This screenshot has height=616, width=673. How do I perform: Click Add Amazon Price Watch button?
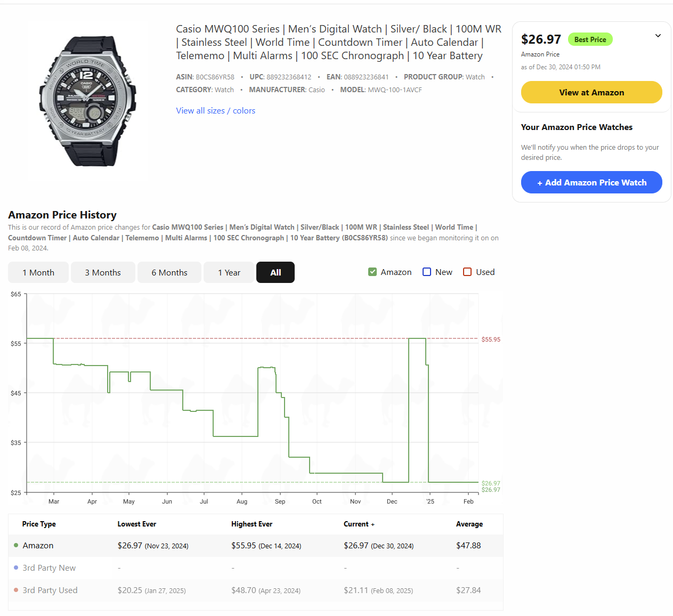591,182
